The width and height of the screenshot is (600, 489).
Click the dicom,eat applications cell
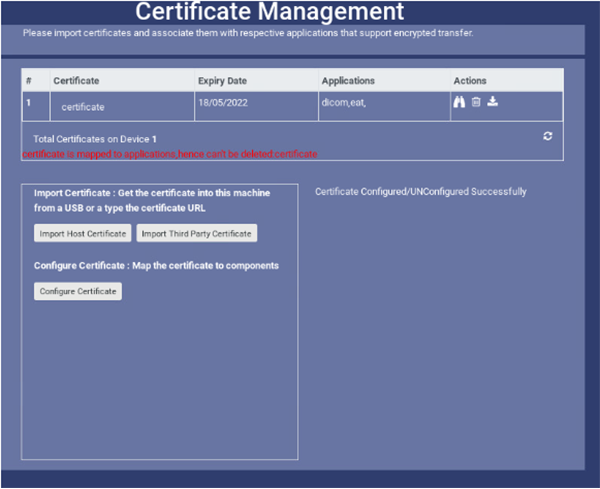point(348,102)
